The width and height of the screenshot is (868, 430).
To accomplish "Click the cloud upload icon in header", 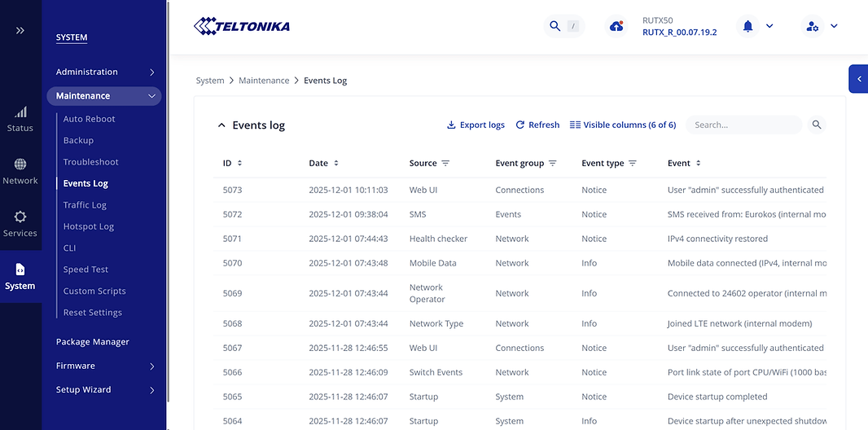I will click(616, 26).
